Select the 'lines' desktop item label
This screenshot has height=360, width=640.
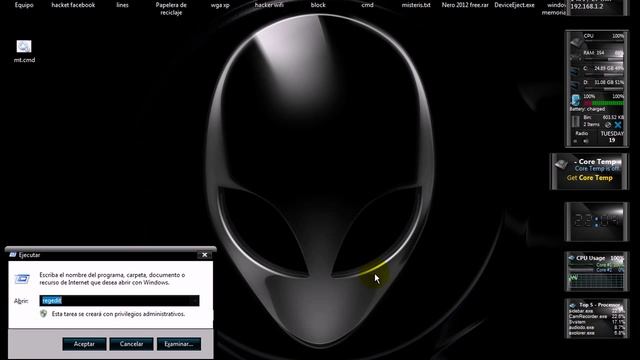(x=122, y=5)
